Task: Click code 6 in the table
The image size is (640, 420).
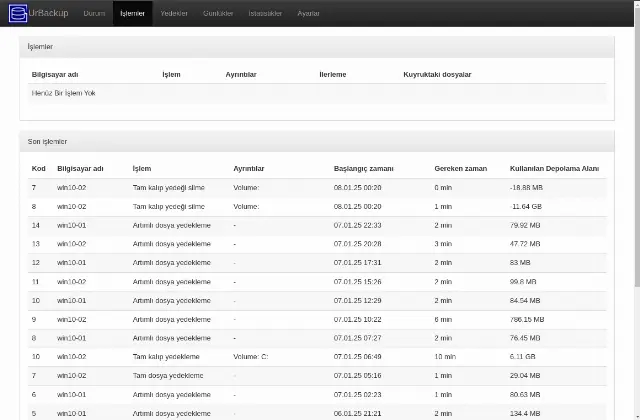Action: coord(34,395)
